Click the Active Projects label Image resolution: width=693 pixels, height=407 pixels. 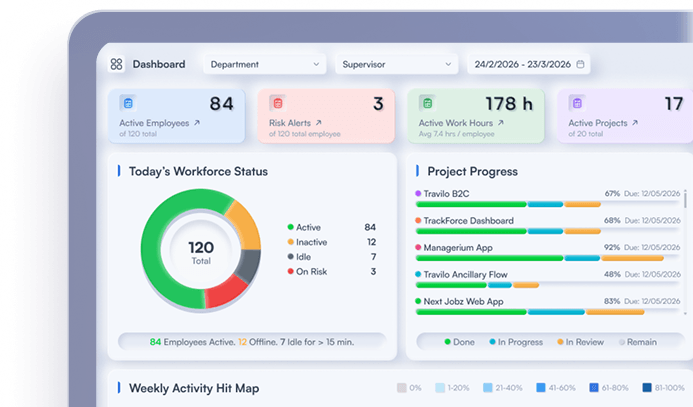click(598, 123)
